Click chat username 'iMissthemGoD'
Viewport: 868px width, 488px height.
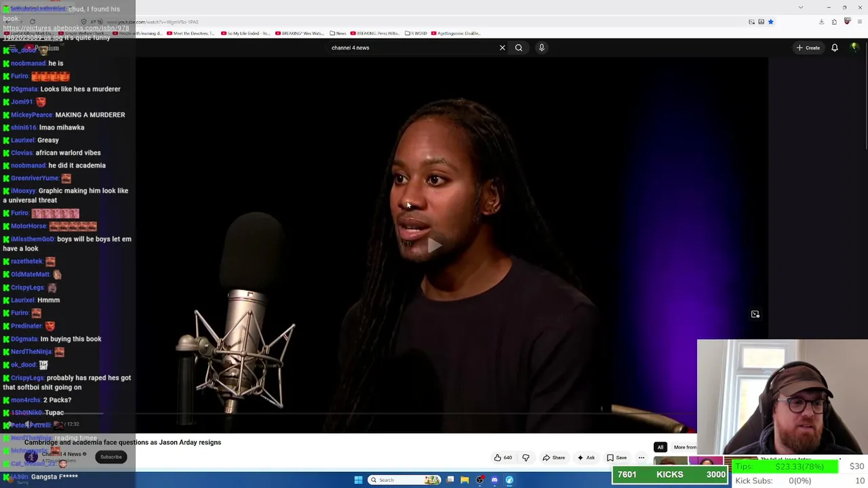(x=33, y=239)
